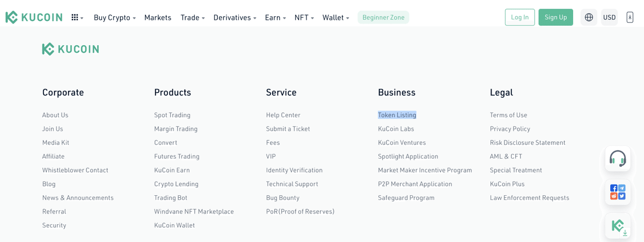Click the globe language icon
644x242 pixels.
(589, 17)
